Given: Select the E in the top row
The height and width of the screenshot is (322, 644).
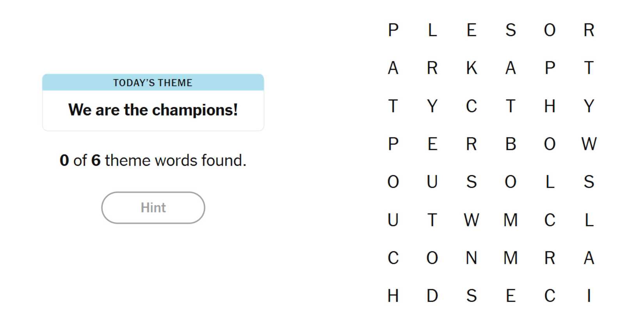Looking at the screenshot, I should coord(471,30).
